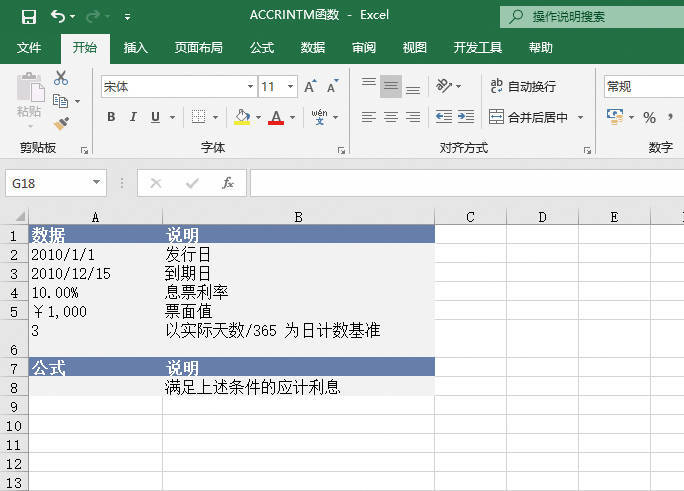The image size is (684, 491).
Task: Switch to the 公式 ribbon tab
Action: [262, 47]
